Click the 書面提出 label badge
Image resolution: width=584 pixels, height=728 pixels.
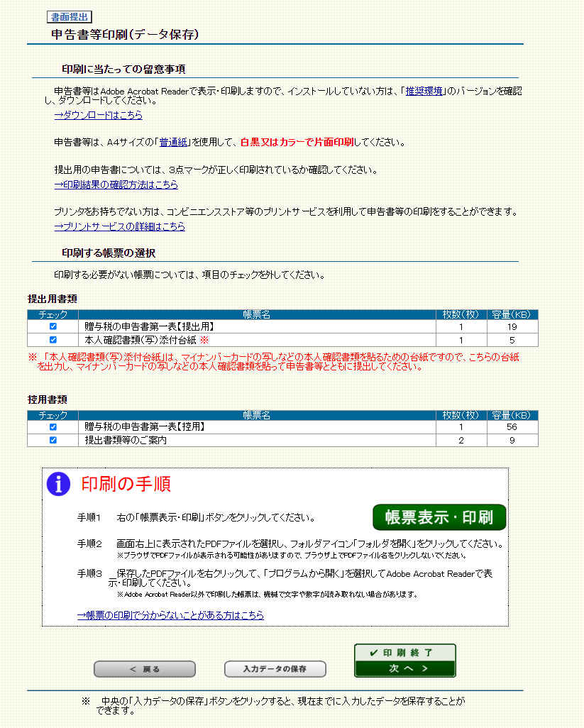(x=69, y=17)
